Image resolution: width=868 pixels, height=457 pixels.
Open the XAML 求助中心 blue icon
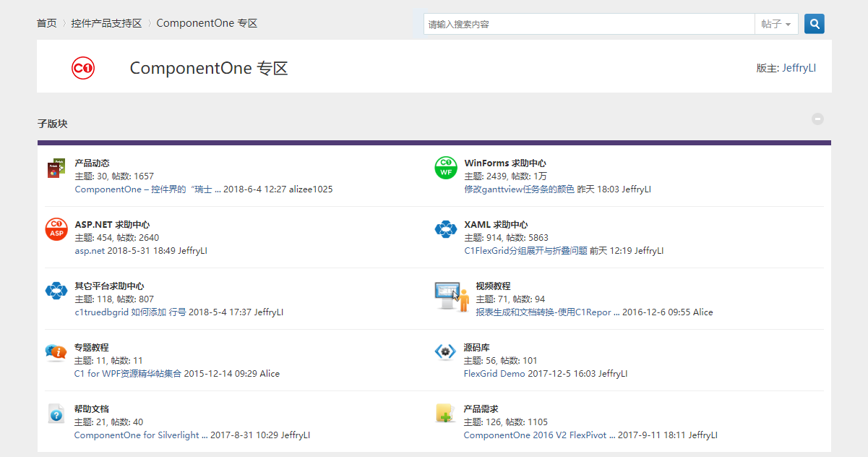tap(446, 229)
